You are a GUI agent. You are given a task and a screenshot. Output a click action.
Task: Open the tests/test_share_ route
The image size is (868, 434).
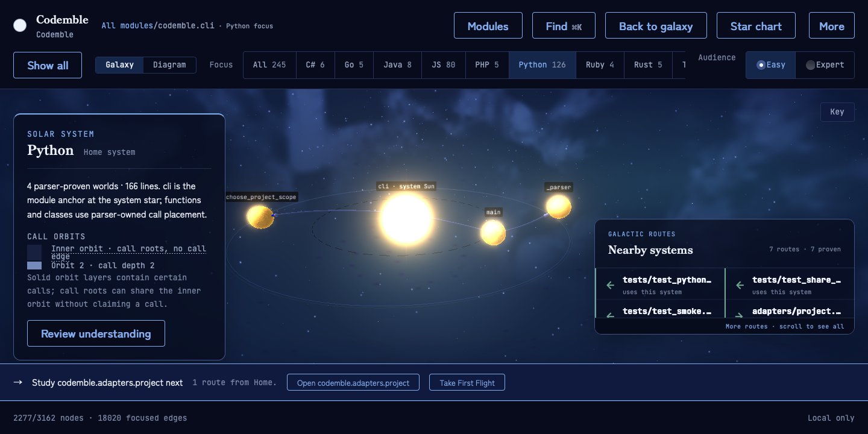(x=790, y=285)
